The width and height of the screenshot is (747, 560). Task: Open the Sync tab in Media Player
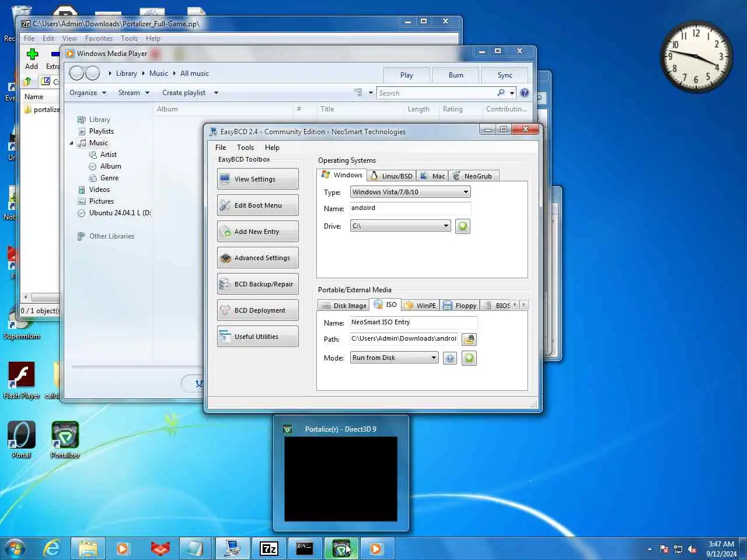[505, 75]
